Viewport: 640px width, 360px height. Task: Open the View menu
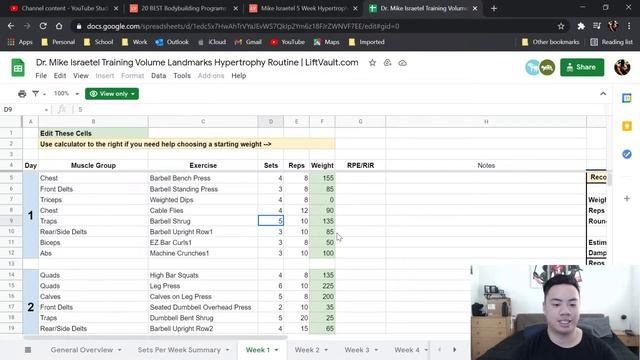point(81,76)
